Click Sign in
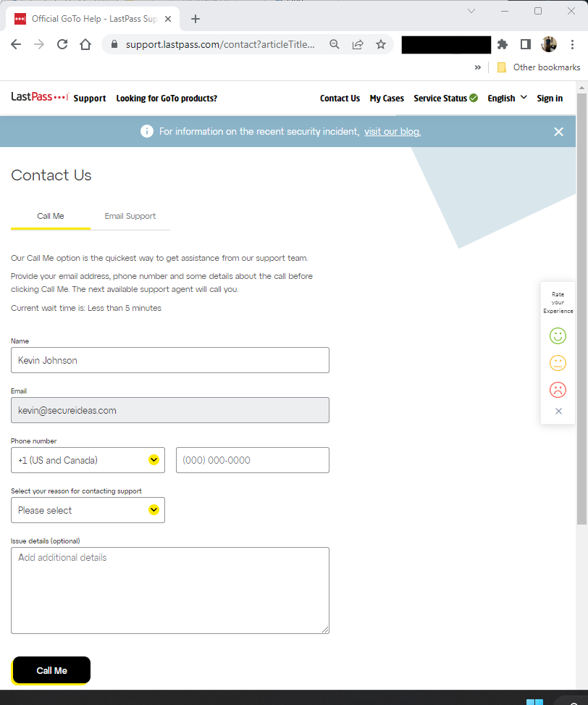The width and height of the screenshot is (588, 705). coord(550,99)
